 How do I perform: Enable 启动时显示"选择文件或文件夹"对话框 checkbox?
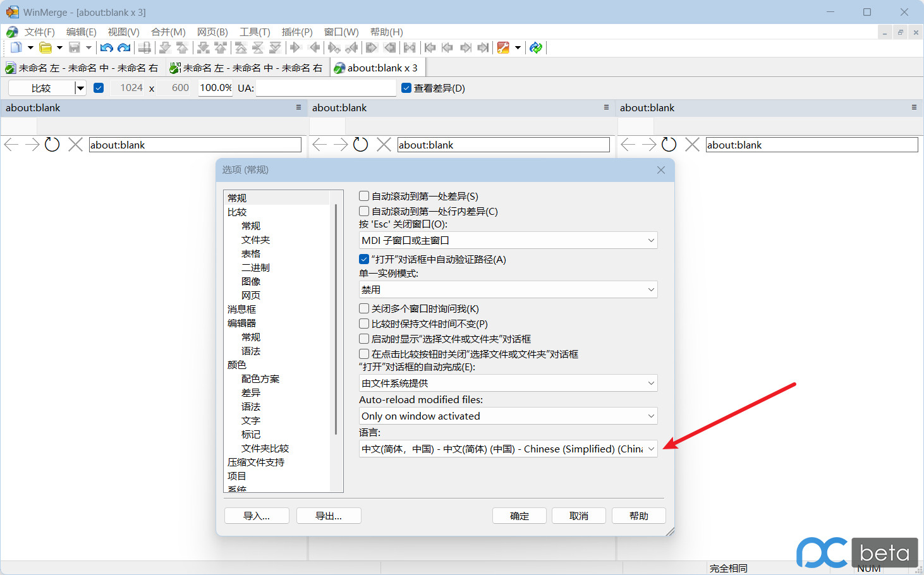(x=364, y=339)
